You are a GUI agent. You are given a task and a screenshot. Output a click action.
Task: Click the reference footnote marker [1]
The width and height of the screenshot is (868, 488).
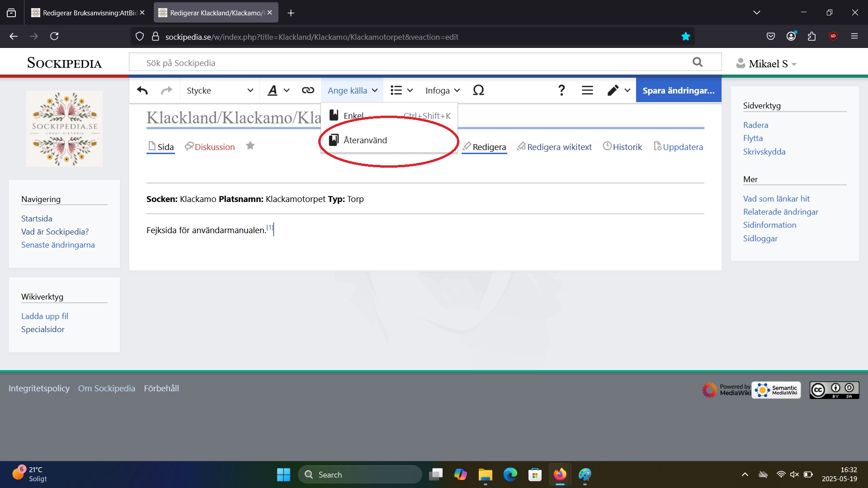270,227
